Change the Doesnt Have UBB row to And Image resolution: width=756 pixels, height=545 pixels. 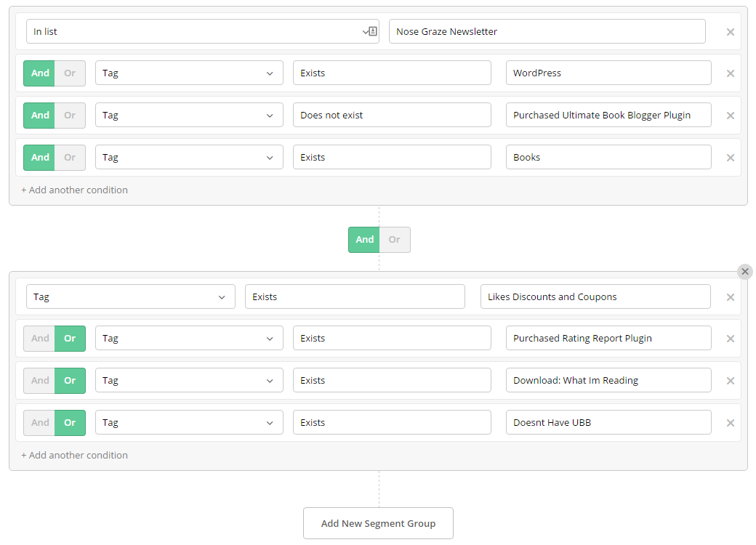40,423
